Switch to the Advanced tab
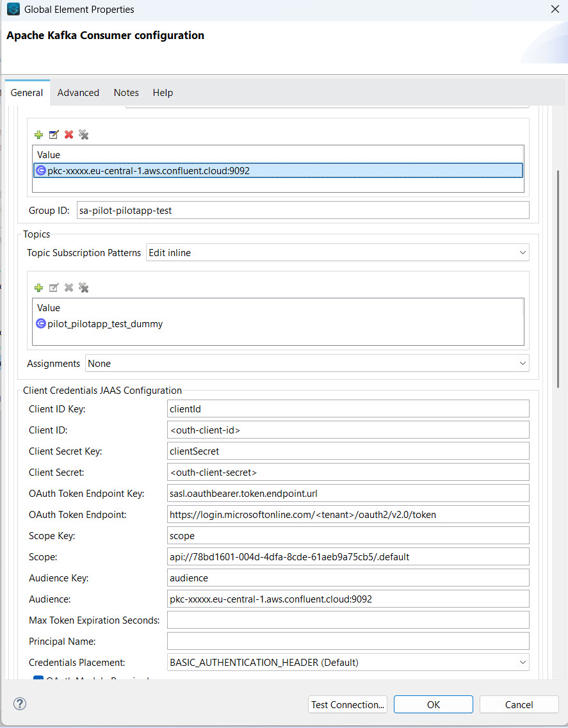 tap(78, 93)
